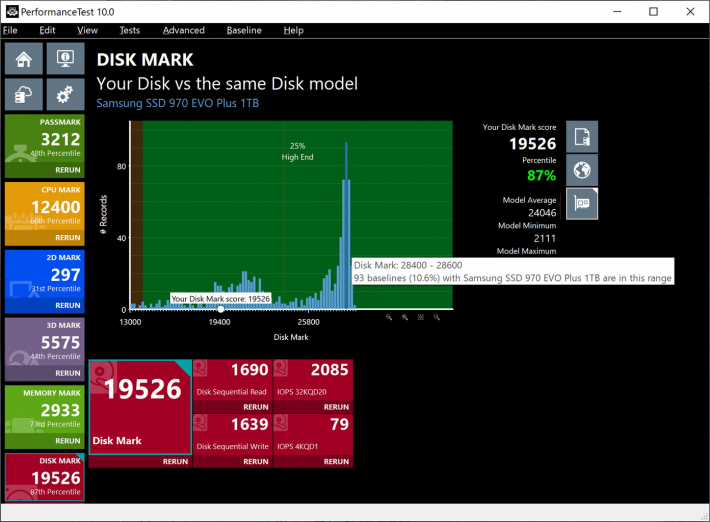
Task: Open the System Information monitor icon
Action: coord(65,60)
